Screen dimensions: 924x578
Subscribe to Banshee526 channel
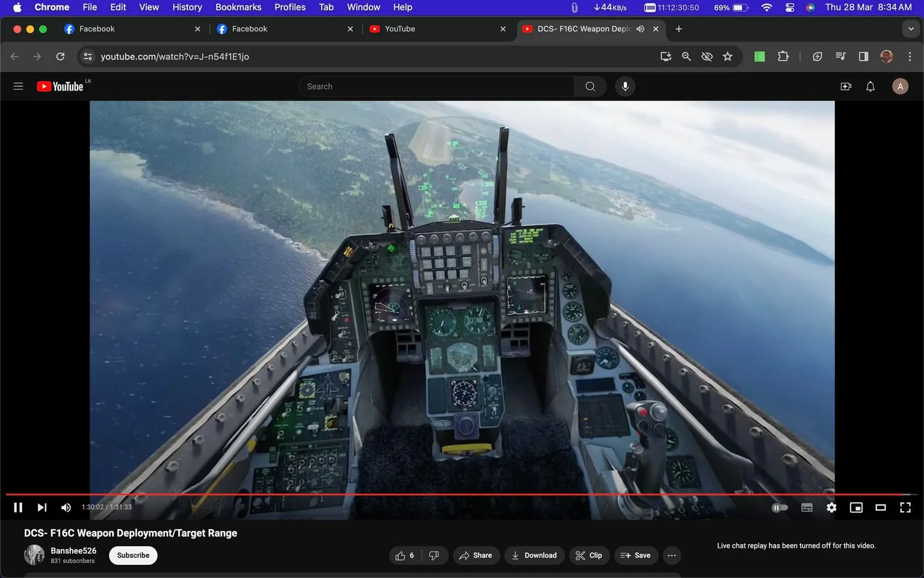(133, 555)
